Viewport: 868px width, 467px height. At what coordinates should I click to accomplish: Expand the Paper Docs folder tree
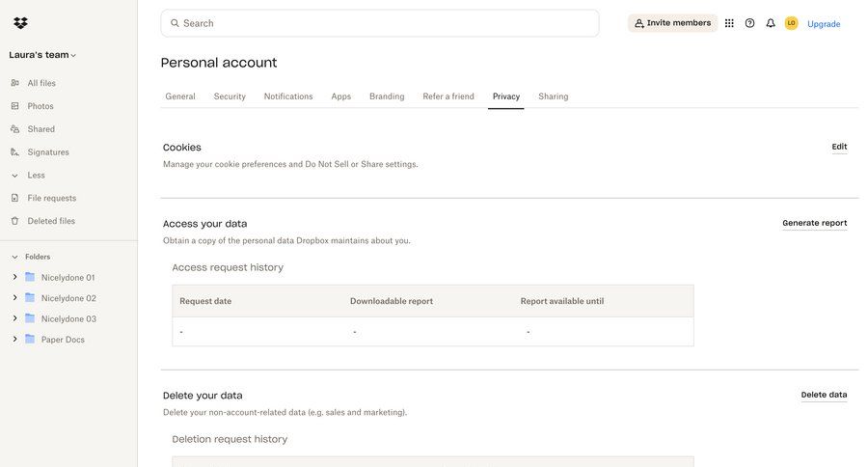[14, 339]
